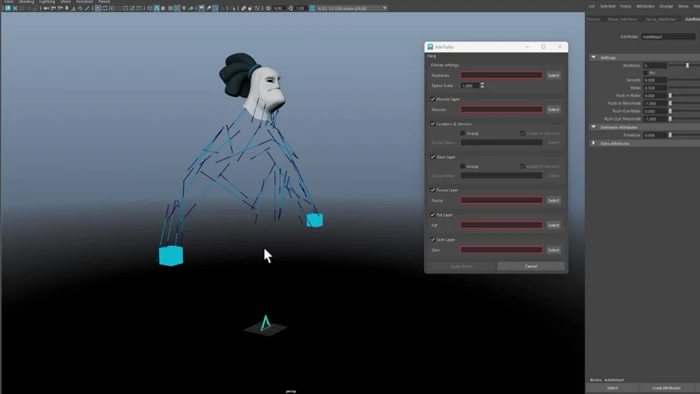This screenshot has width=700, height=394.
Task: Expand the Extra Attributes section
Action: coord(594,143)
